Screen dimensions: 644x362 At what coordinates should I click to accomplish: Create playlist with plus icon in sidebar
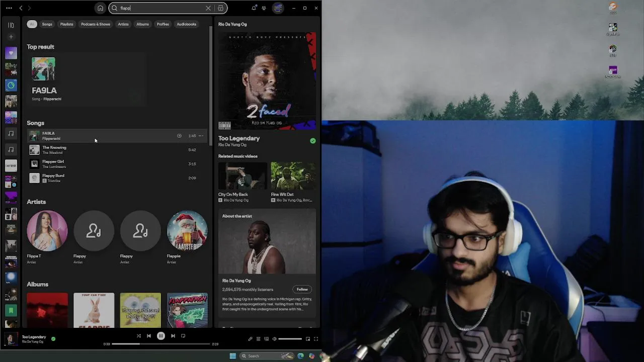[x=11, y=37]
